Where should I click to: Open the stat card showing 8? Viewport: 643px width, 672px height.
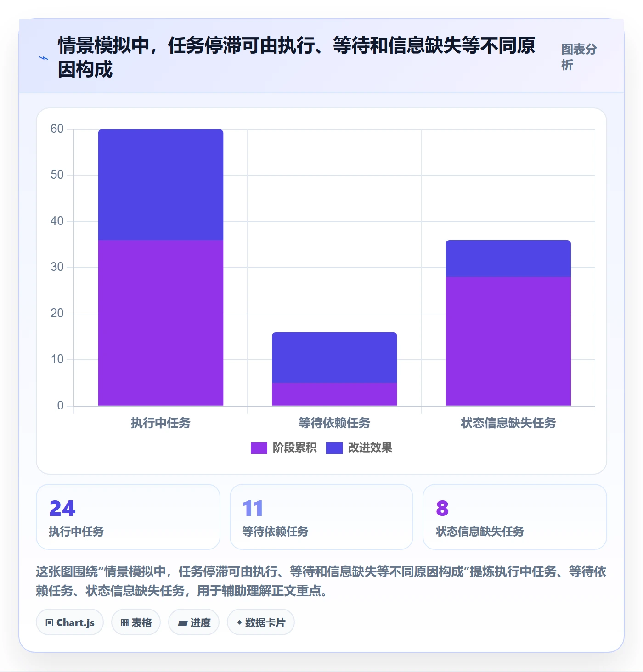coord(515,517)
